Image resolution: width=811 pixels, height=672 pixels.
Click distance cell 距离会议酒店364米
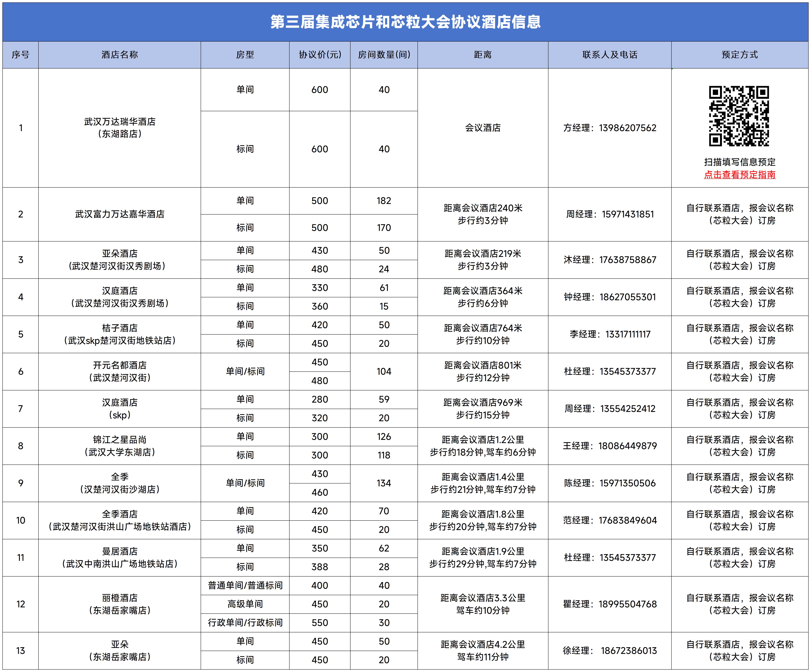(483, 297)
